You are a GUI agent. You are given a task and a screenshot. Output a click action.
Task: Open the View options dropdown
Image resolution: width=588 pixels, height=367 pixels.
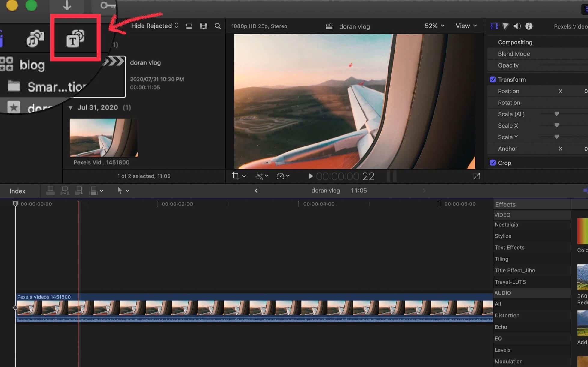(466, 26)
